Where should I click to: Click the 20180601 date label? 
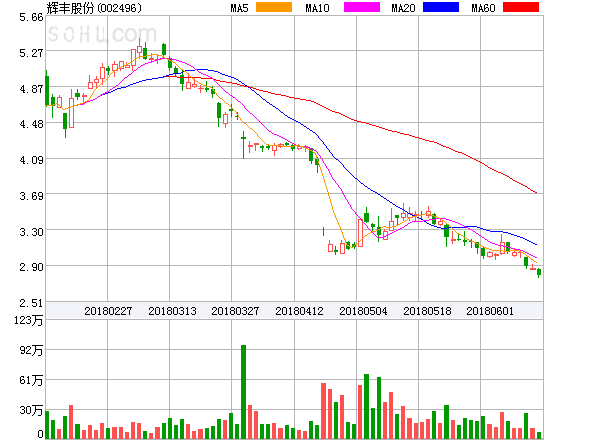point(490,311)
